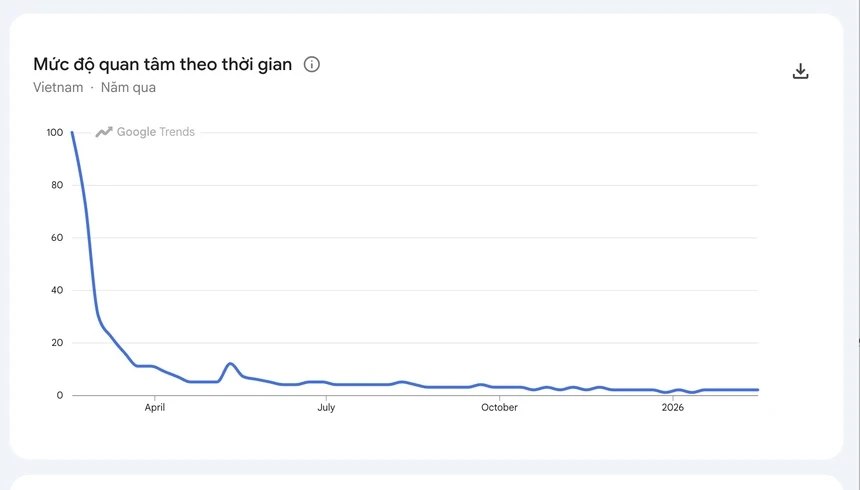Select the July label on the timeline axis
Screen dimensions: 860x490
coord(326,407)
